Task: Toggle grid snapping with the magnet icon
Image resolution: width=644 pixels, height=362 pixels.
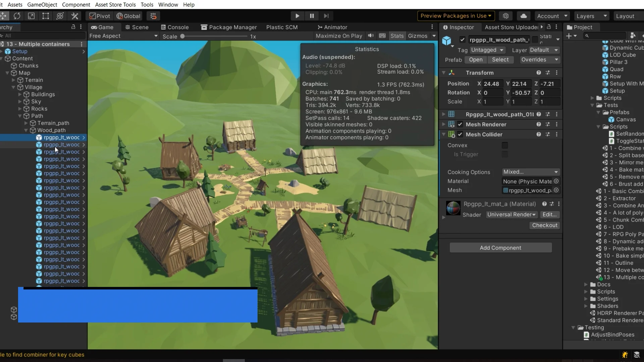Action: click(153, 16)
